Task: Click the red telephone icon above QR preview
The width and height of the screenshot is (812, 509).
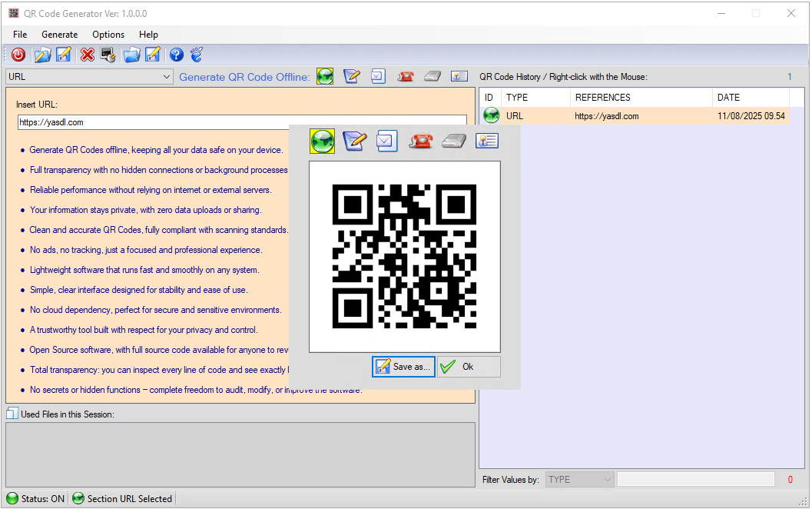Action: (x=421, y=141)
